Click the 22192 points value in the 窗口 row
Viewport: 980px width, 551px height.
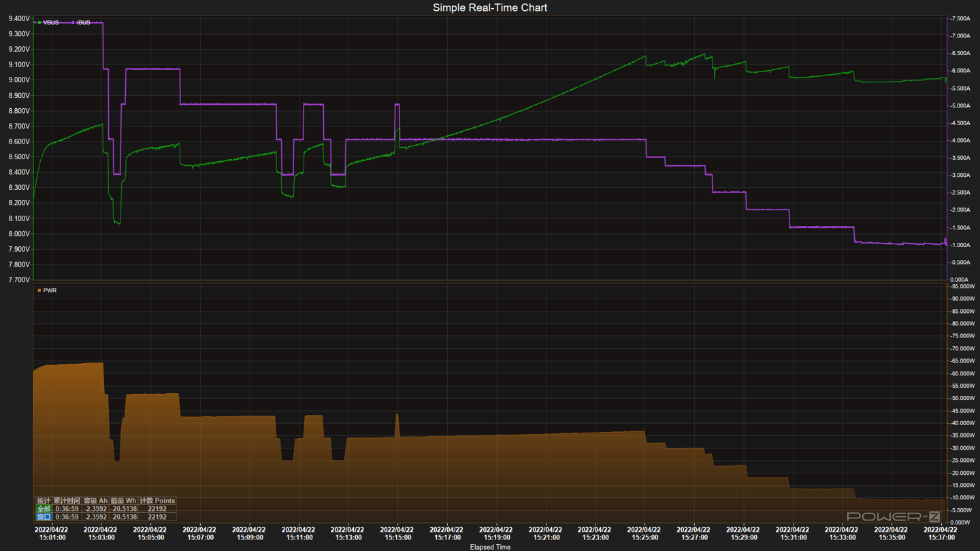(157, 517)
